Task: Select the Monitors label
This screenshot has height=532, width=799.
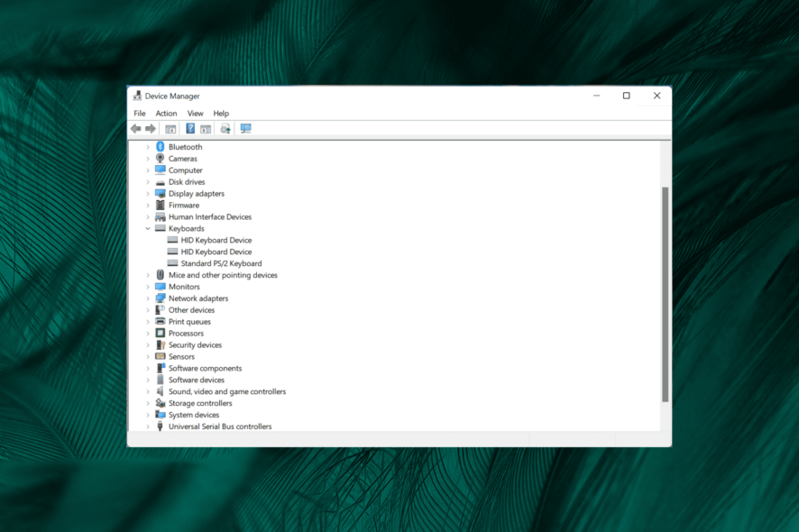Action: pos(184,287)
